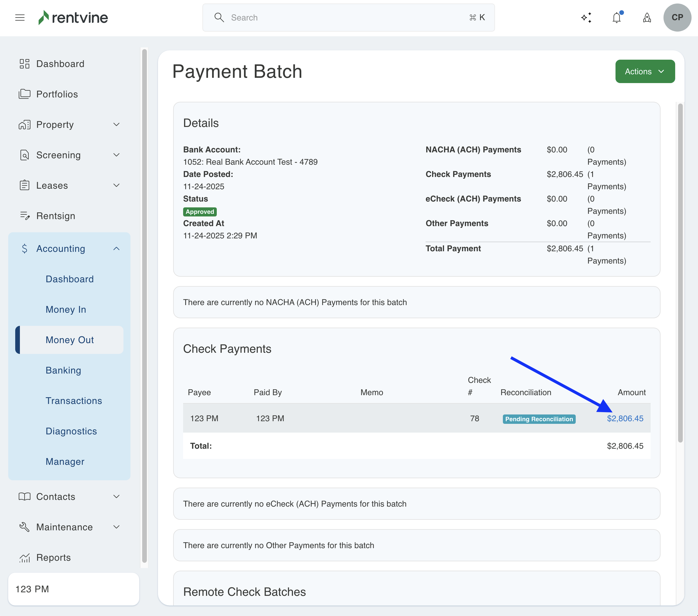This screenshot has width=698, height=616.
Task: Click the hamburger menu icon
Action: (x=20, y=18)
